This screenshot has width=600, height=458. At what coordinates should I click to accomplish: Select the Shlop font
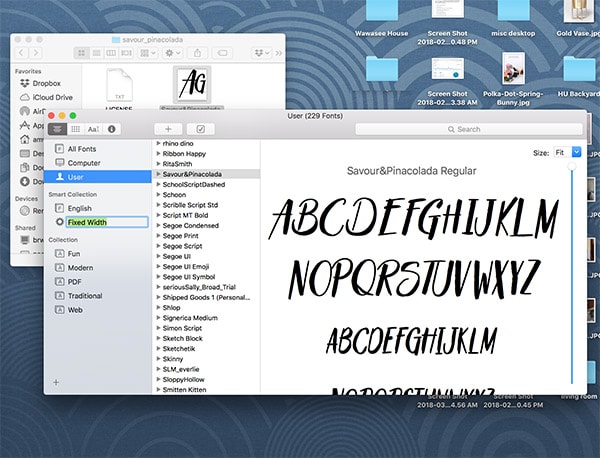coord(206,308)
